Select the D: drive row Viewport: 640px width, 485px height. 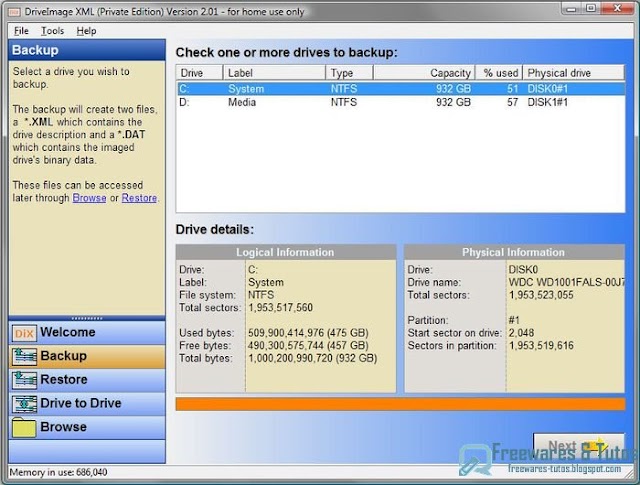401,102
